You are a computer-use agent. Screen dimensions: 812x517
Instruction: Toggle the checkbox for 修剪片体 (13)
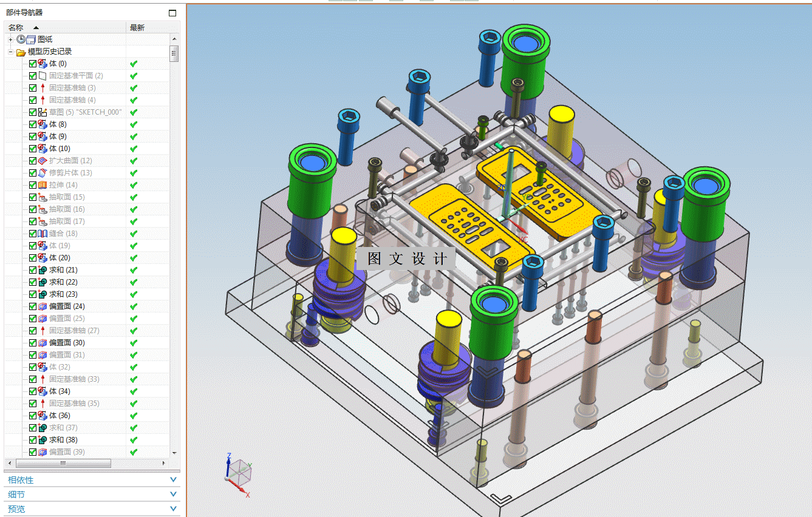click(33, 173)
